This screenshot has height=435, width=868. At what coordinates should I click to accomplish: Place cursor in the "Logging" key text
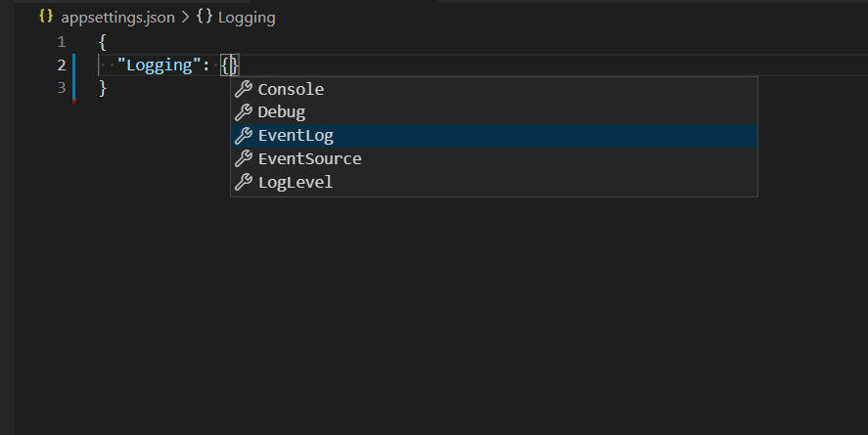pyautogui.click(x=162, y=65)
